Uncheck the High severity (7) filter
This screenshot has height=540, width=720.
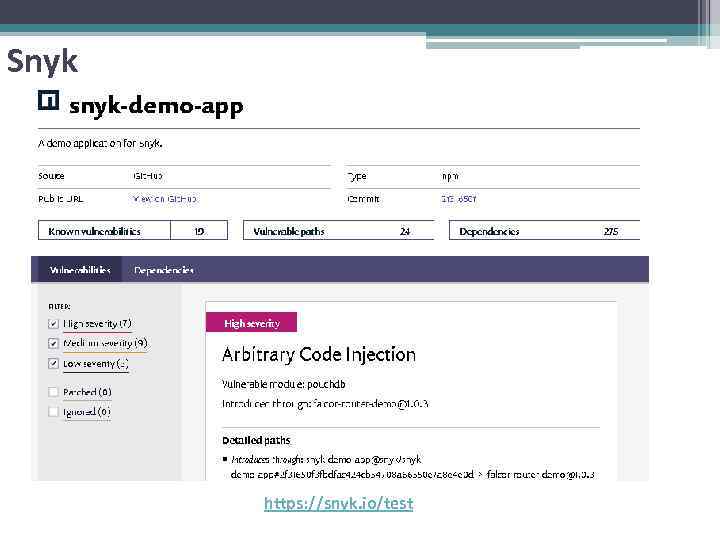pos(53,324)
